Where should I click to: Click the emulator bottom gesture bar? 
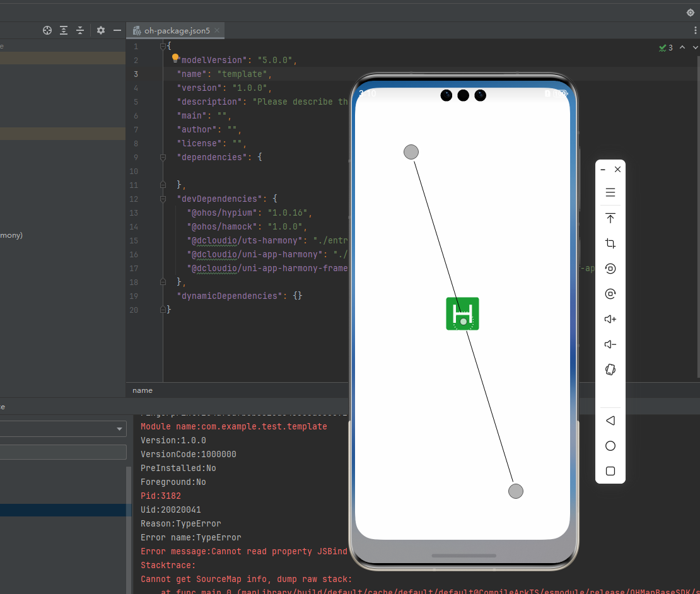(464, 556)
